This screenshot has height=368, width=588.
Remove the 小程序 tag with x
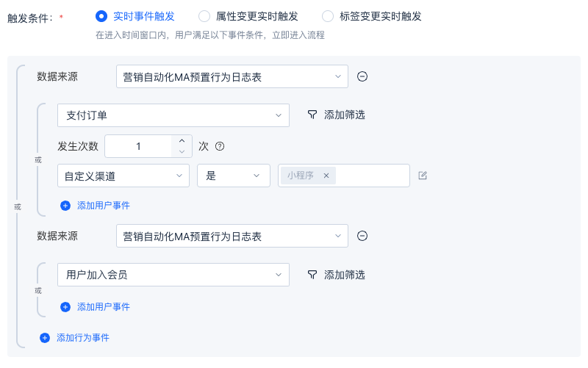326,176
